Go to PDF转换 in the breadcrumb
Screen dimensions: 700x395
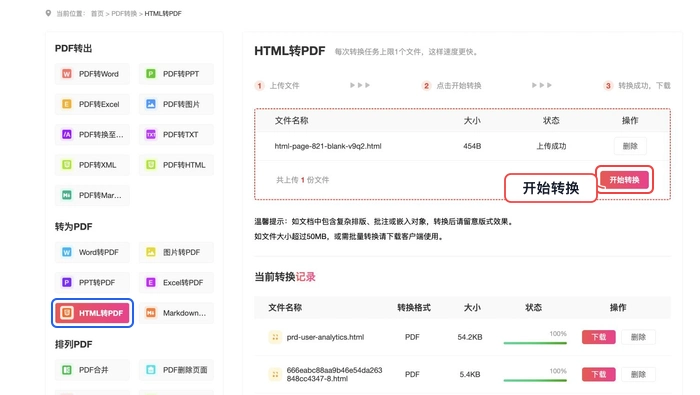point(124,14)
